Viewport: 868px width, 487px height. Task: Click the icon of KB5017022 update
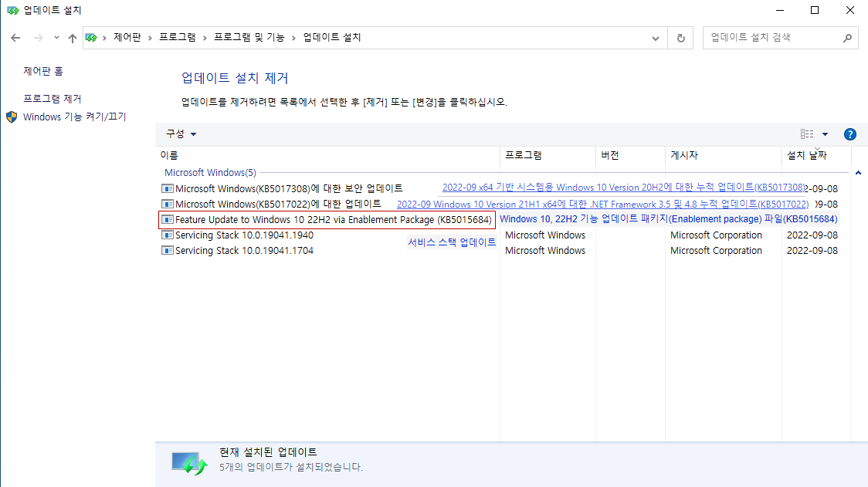click(x=167, y=205)
